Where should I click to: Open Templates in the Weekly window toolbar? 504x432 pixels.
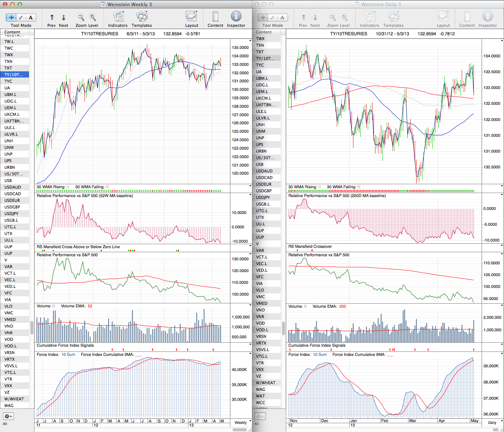[141, 17]
